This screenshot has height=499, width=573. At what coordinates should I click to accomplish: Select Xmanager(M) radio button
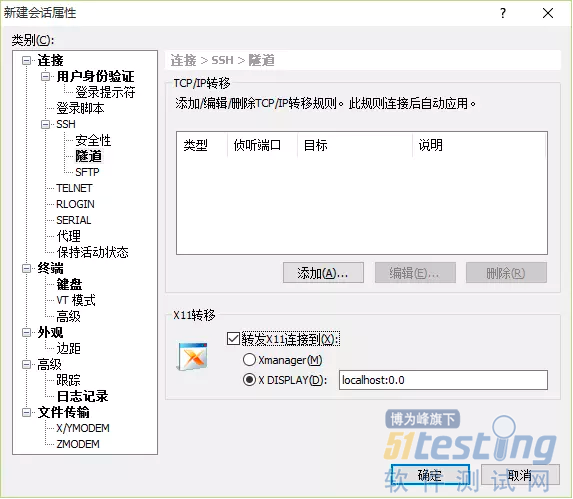coord(249,360)
